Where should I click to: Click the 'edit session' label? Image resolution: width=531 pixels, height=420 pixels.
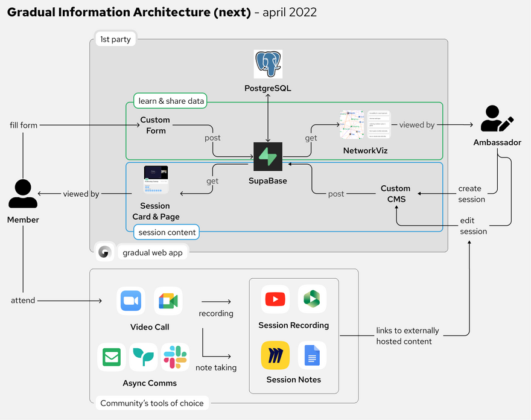(473, 226)
